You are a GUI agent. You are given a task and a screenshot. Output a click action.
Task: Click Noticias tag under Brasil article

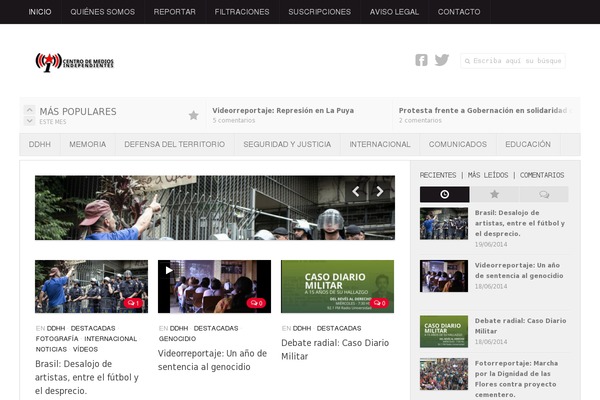(51, 349)
